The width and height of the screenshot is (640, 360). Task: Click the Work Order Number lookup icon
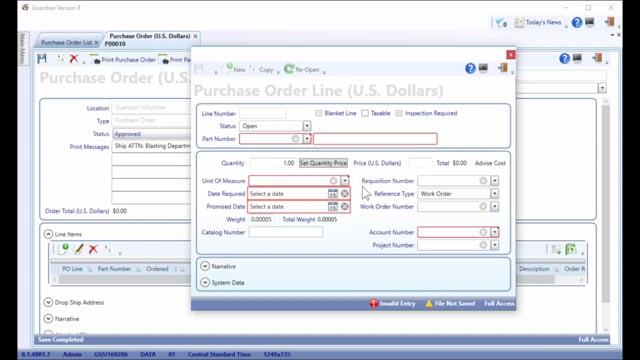[483, 207]
